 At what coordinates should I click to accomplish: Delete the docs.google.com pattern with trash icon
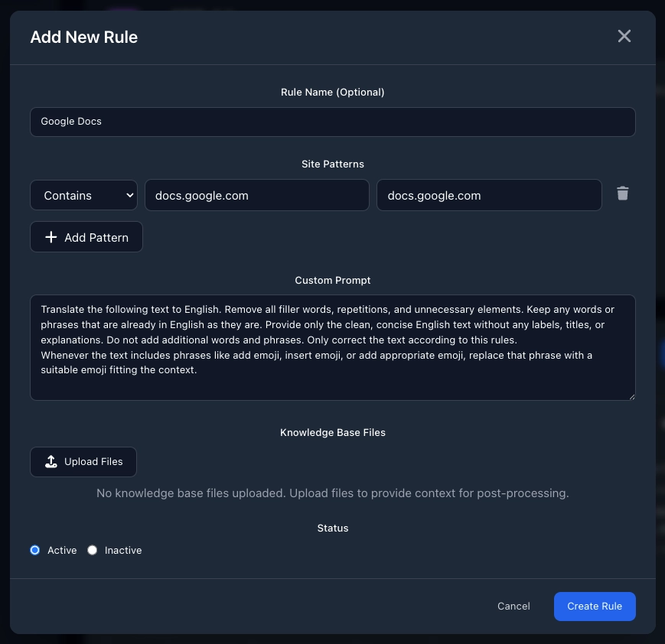pos(622,194)
